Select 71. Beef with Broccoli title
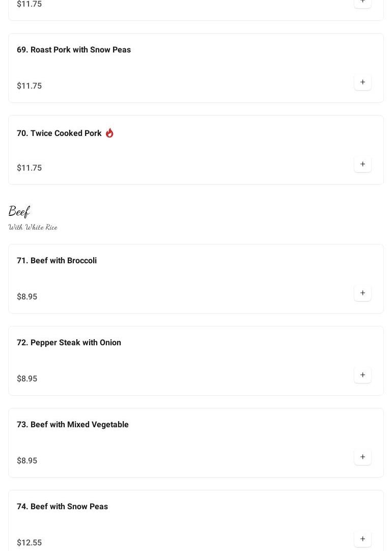Viewport: 392px width, 551px height. 57,261
